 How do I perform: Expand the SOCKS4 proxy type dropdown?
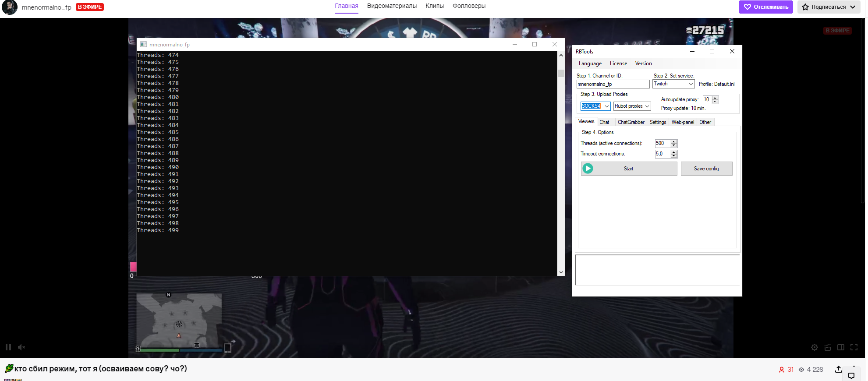[x=606, y=106]
